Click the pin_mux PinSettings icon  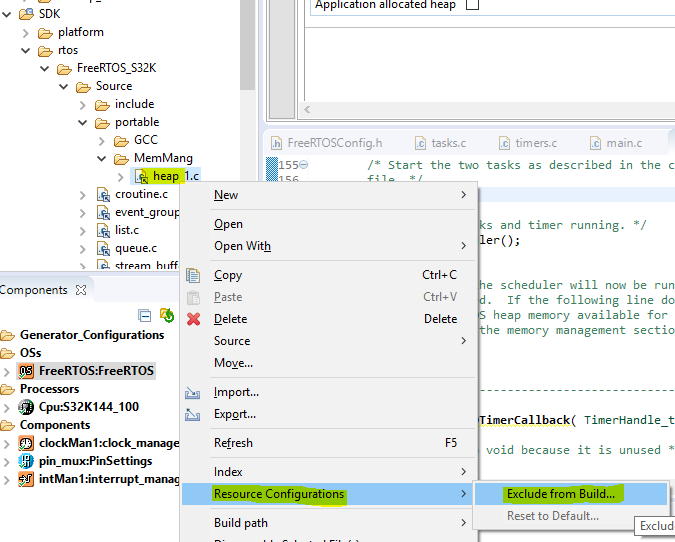pyautogui.click(x=26, y=461)
